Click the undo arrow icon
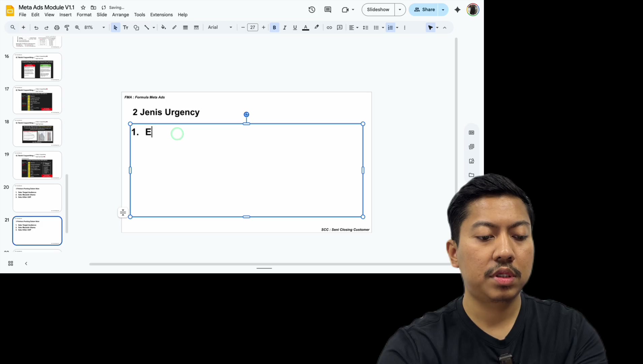Image resolution: width=643 pixels, height=364 pixels. point(36,28)
